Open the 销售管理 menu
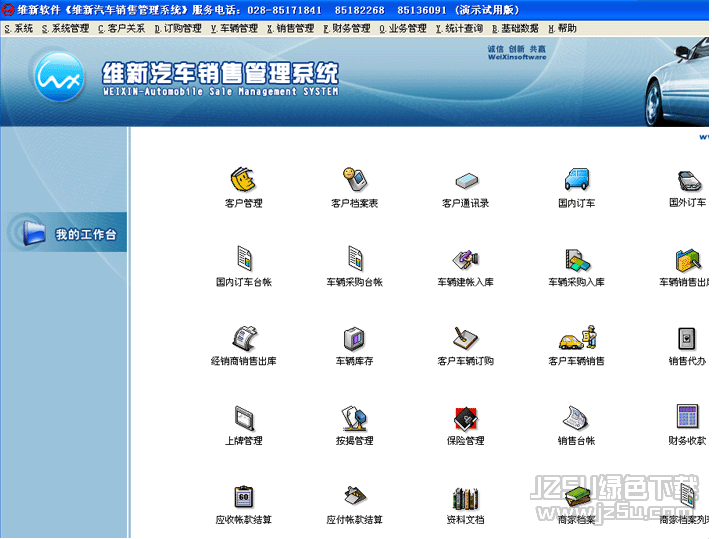Viewport: 712px width, 539px height. 291,29
